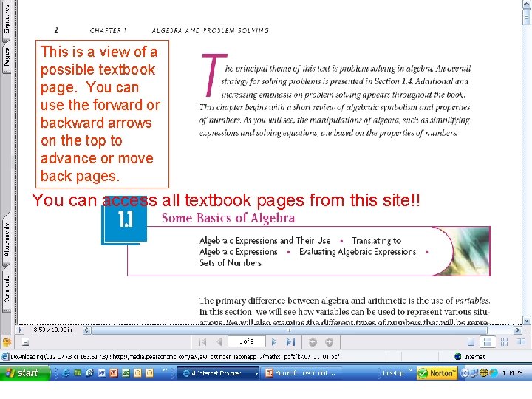Screen dimensions: 532x399
Task: Click the horizontal scrollbar right arrow
Action: coord(518,330)
